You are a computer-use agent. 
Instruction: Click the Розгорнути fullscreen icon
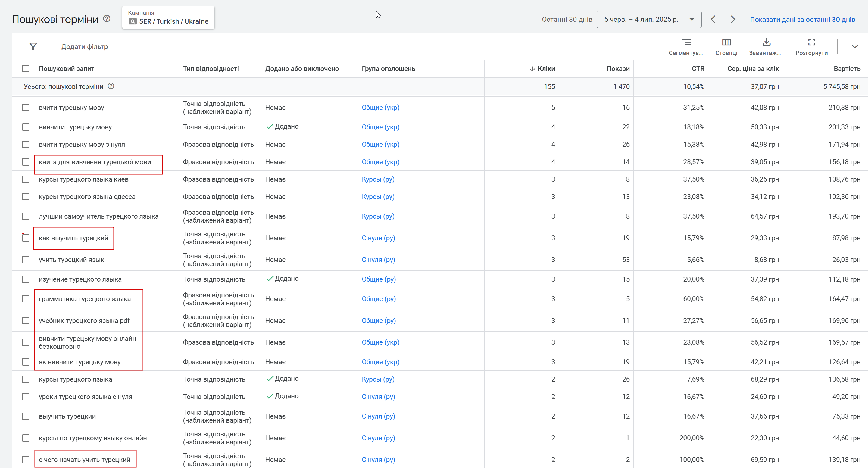click(812, 42)
